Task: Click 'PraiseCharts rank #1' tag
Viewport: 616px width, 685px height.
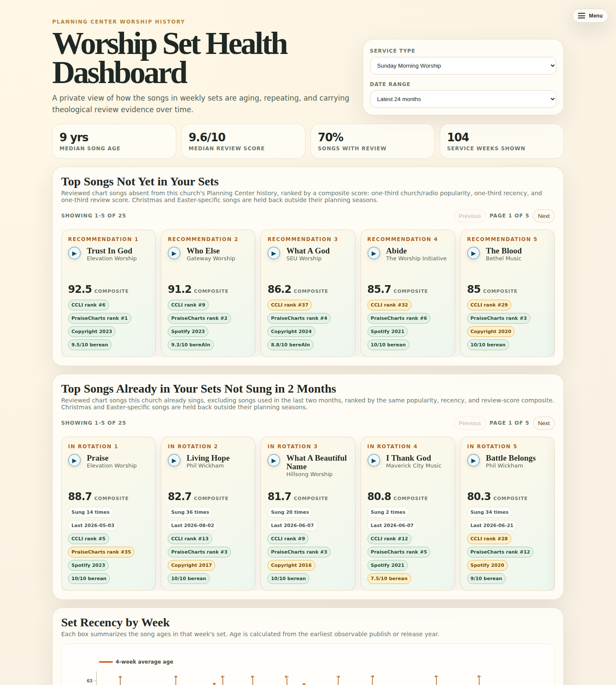Action: coord(100,319)
